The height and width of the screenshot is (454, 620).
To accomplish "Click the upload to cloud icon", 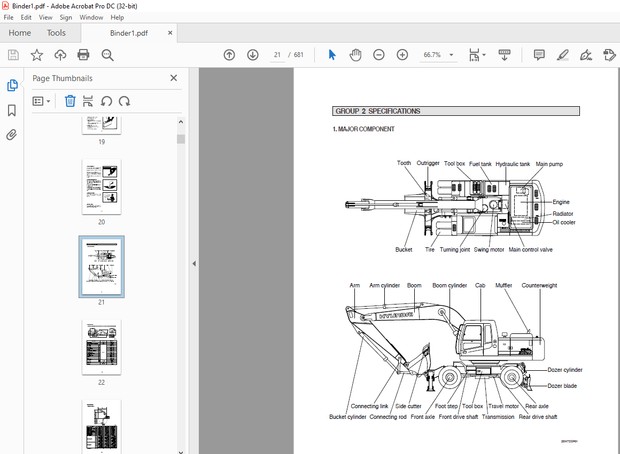I will (60, 55).
